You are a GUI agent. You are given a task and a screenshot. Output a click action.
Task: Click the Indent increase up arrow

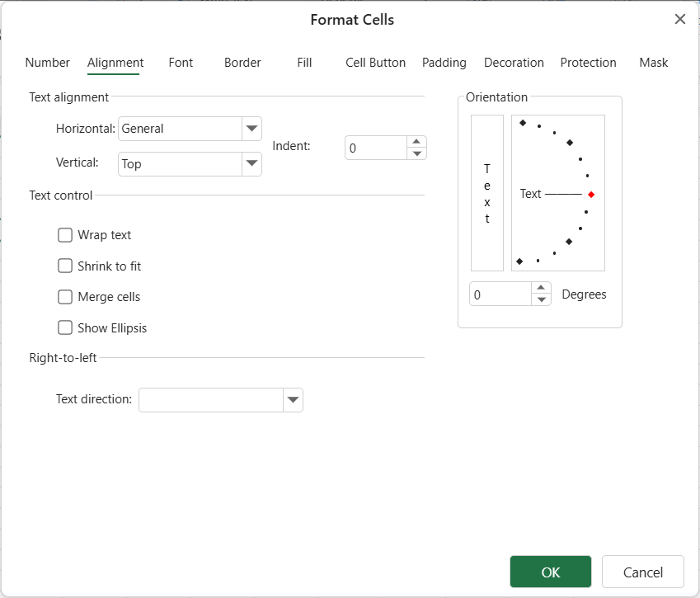click(x=417, y=142)
